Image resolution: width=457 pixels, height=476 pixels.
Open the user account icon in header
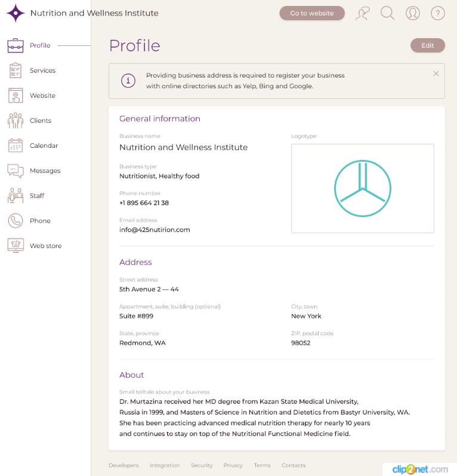[413, 13]
